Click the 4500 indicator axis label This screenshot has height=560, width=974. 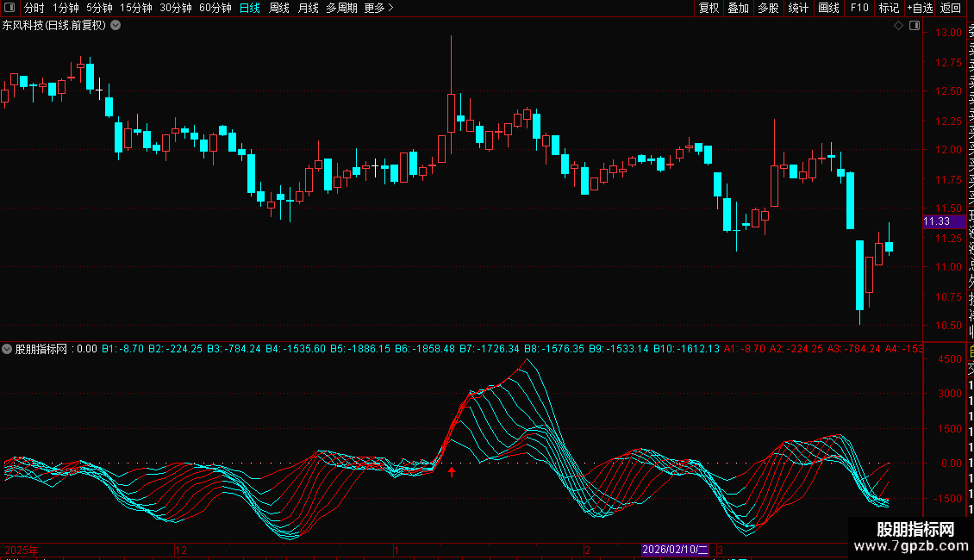tap(950, 359)
